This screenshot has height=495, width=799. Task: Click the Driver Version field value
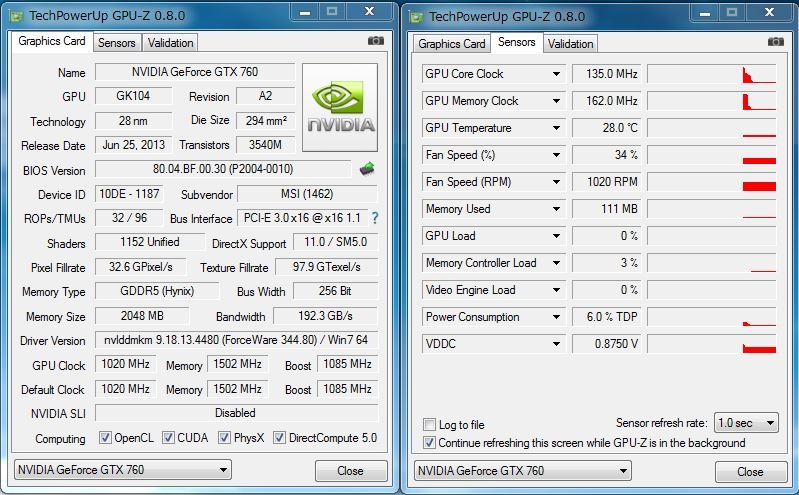tap(236, 340)
